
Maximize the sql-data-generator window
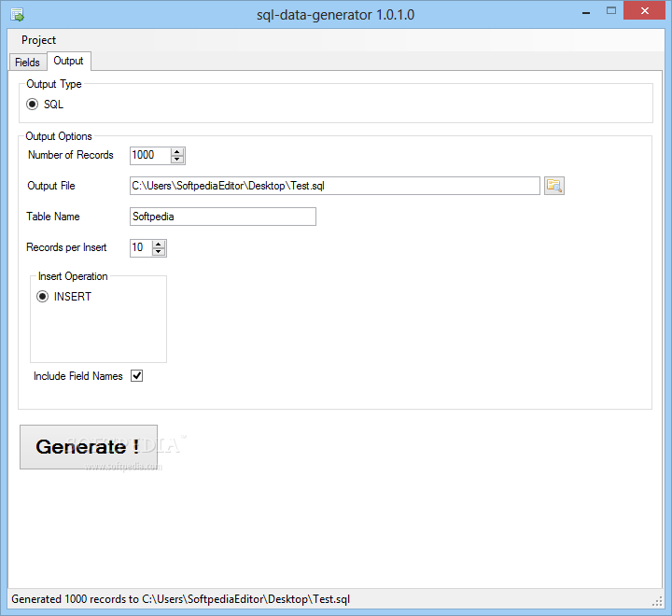point(611,11)
